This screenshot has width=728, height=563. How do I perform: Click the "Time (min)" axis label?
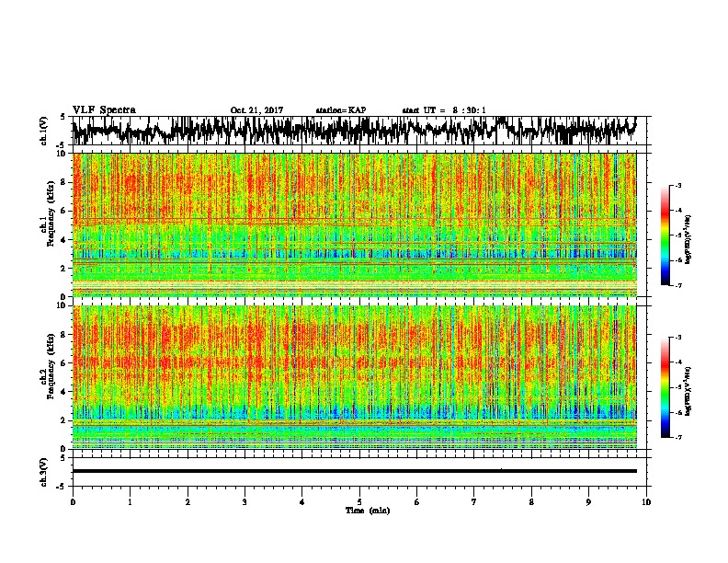(x=368, y=511)
